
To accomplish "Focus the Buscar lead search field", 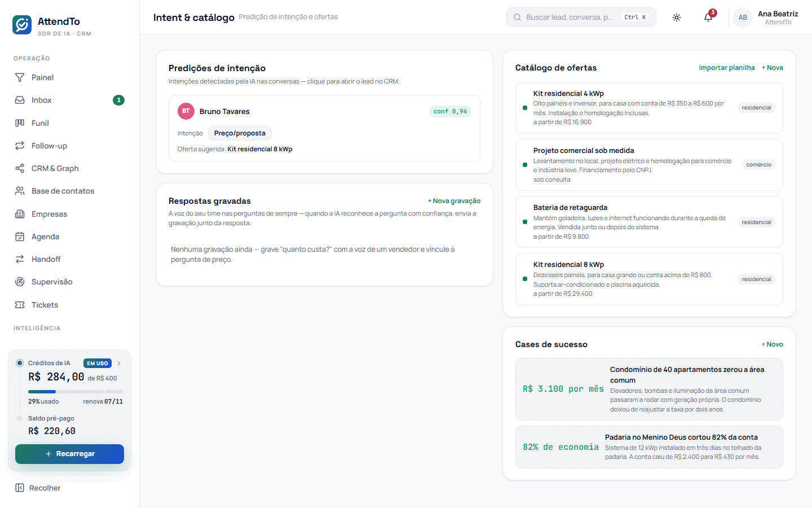I will point(581,17).
